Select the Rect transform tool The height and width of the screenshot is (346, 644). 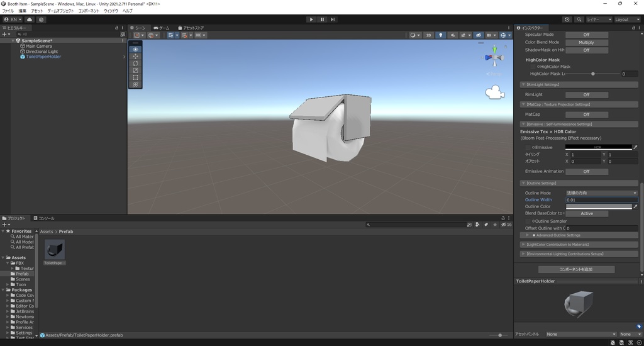(x=136, y=77)
